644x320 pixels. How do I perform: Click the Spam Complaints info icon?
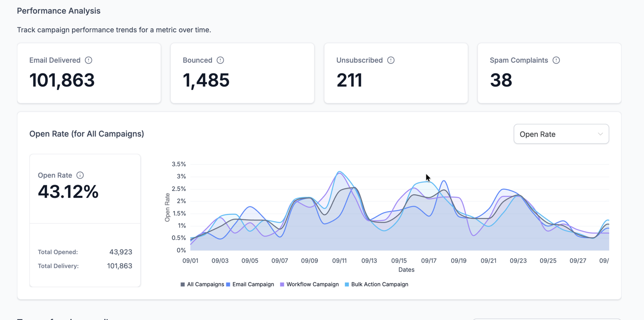556,60
